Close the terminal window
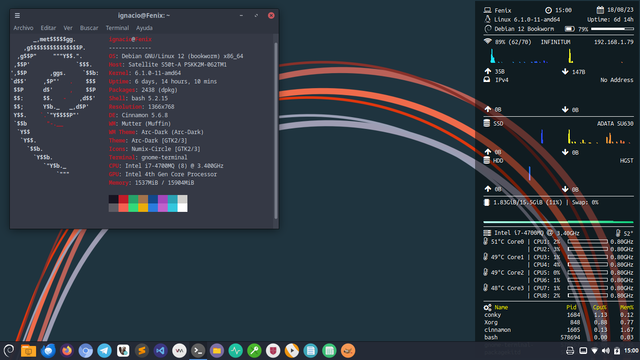Viewport: 640px width, 360px height. [271, 16]
